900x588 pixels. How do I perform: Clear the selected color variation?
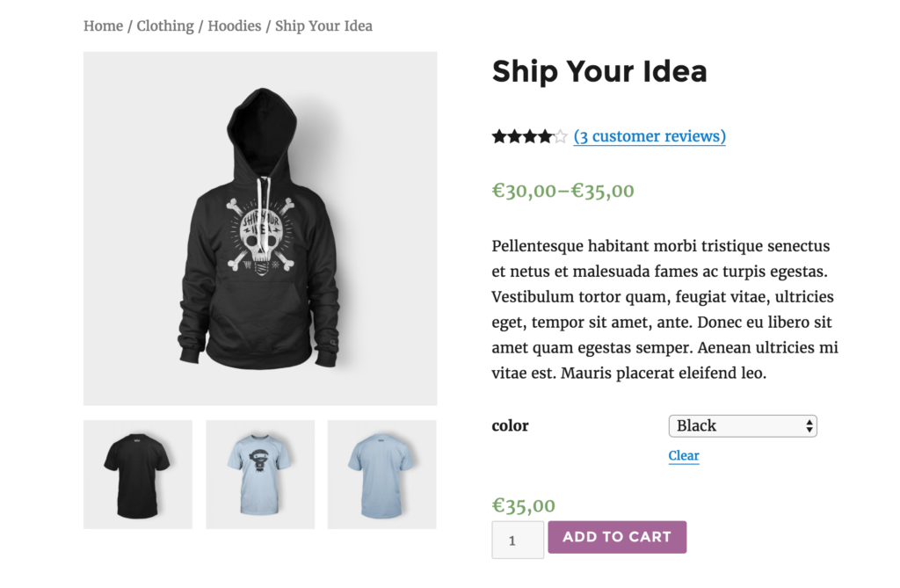click(x=683, y=455)
